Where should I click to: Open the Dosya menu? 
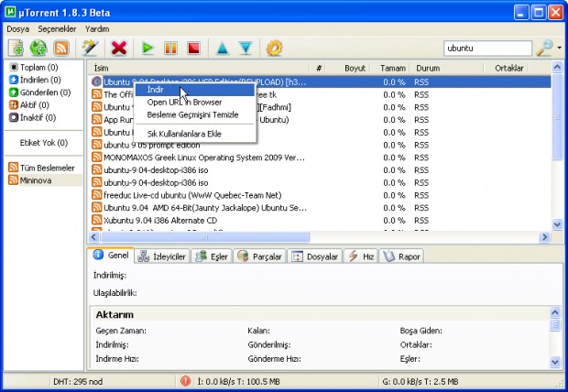(17, 29)
